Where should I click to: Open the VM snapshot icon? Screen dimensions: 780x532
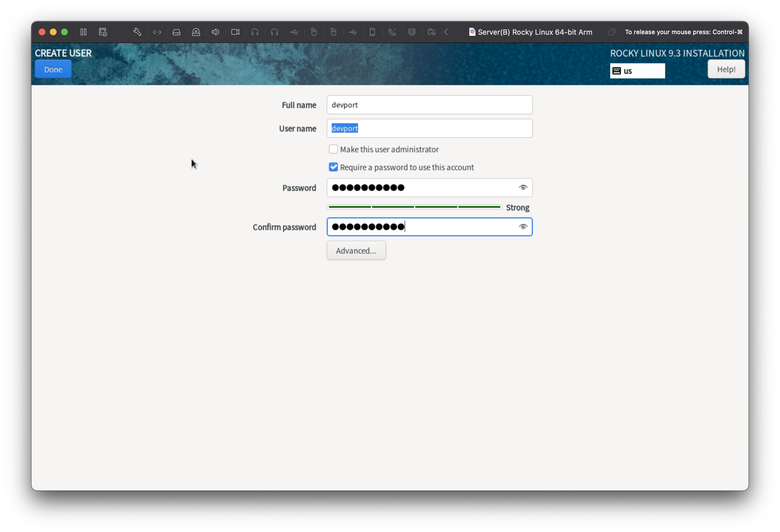coord(103,32)
